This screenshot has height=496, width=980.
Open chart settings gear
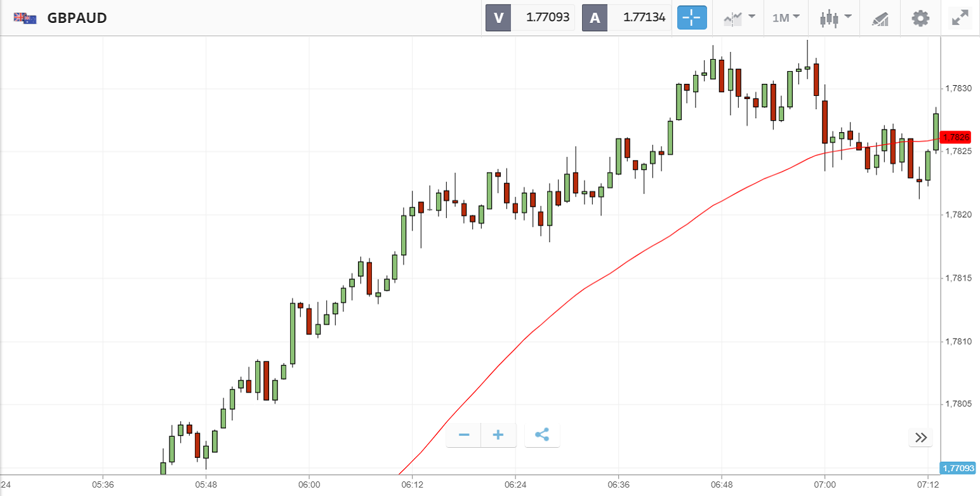click(920, 18)
